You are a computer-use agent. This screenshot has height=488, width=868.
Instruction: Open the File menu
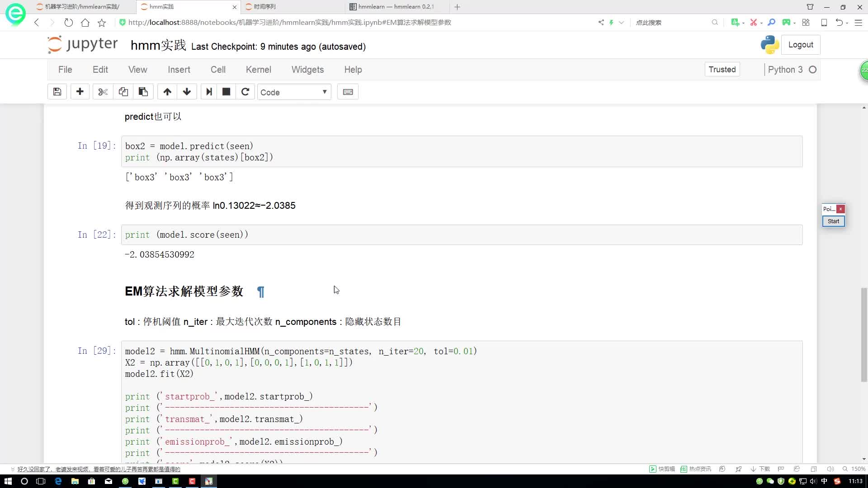coord(65,70)
